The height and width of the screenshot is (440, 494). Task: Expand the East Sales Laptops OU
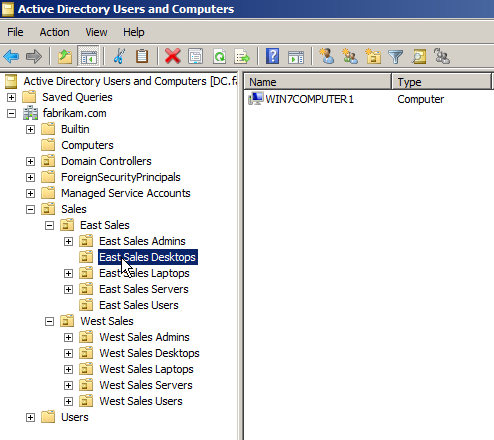click(68, 273)
